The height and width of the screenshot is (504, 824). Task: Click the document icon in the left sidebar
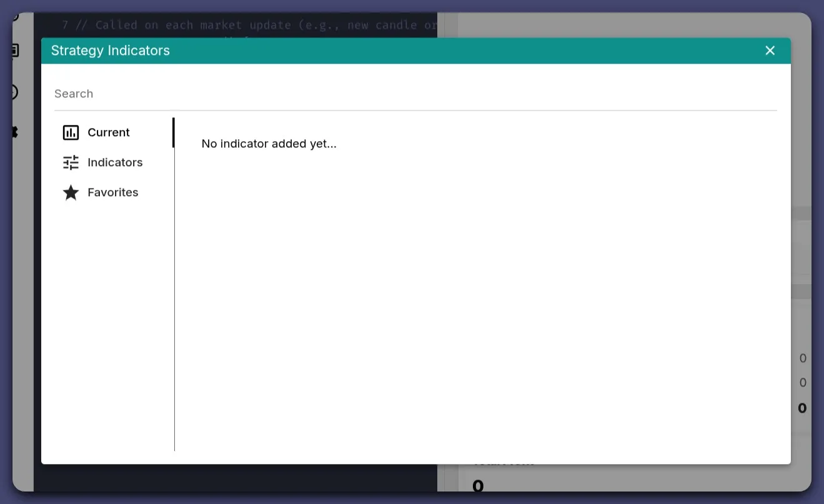coord(14,51)
